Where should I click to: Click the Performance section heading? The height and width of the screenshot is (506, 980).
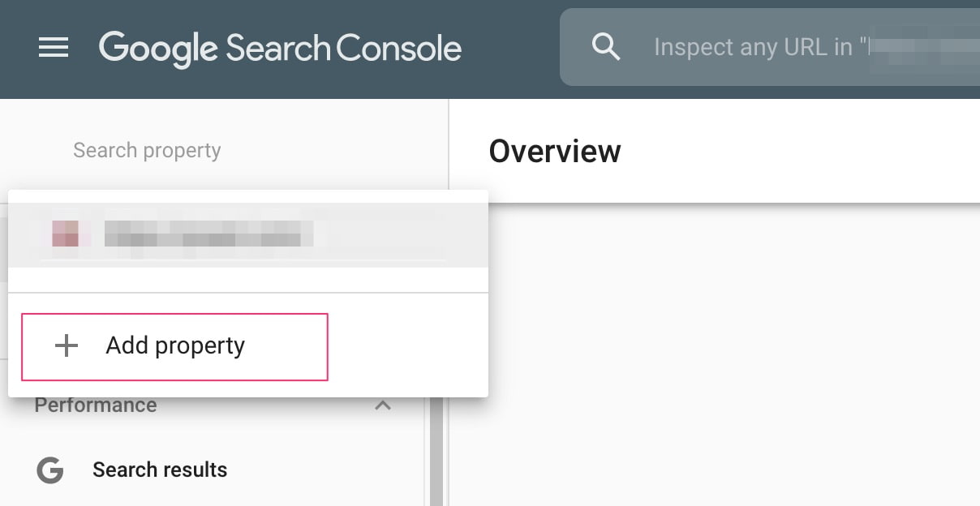[x=96, y=405]
